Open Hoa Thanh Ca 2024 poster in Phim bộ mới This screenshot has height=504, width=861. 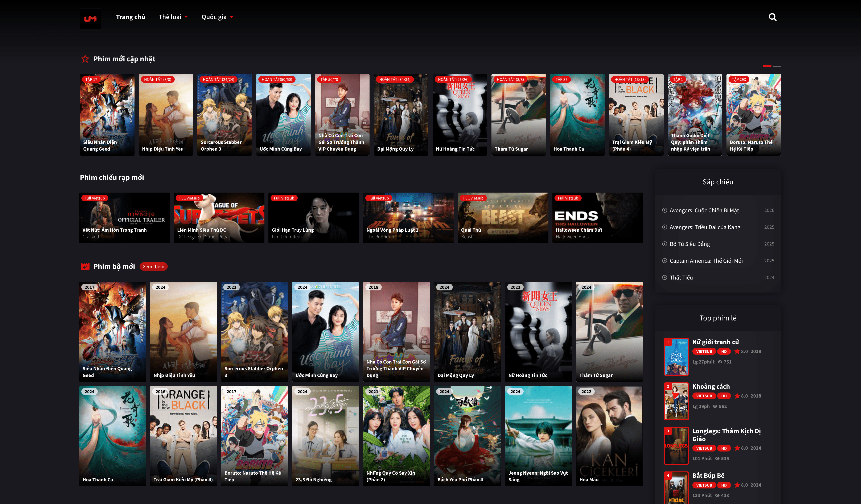[112, 436]
